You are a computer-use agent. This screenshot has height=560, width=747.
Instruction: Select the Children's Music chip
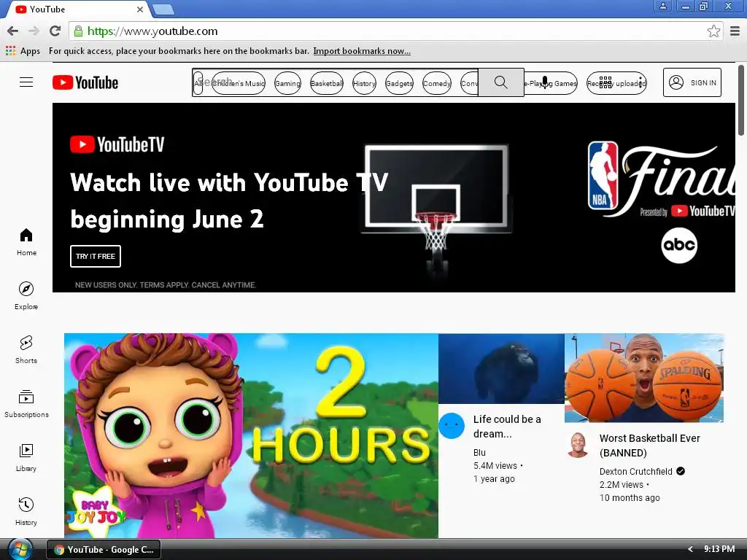239,83
